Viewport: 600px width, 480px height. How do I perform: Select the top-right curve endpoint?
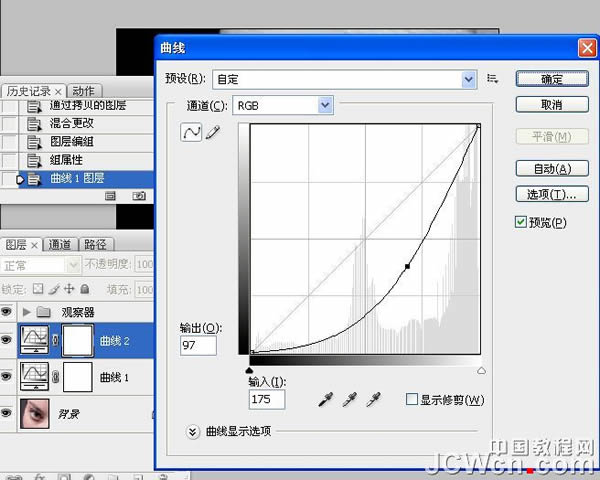[478, 126]
